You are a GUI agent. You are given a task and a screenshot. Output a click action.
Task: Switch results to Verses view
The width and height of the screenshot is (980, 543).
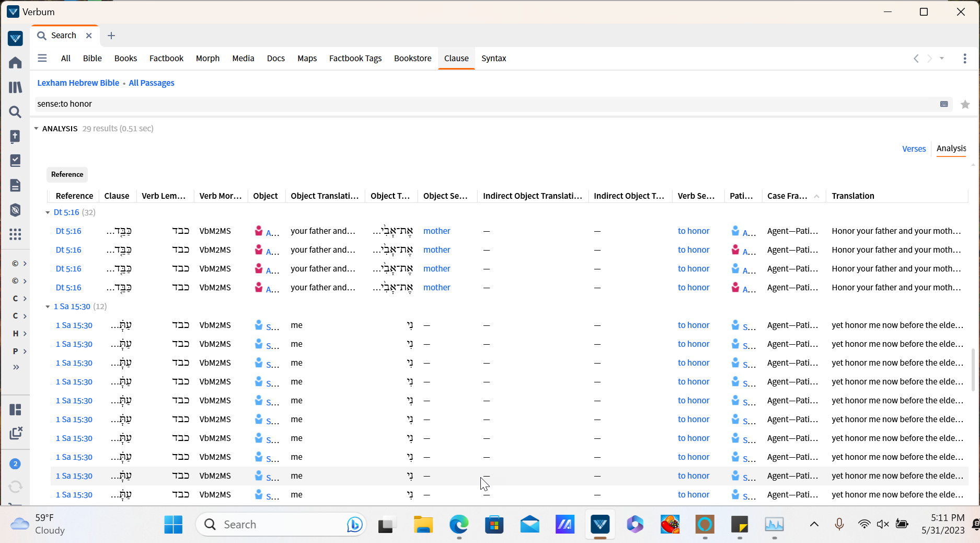(x=914, y=149)
